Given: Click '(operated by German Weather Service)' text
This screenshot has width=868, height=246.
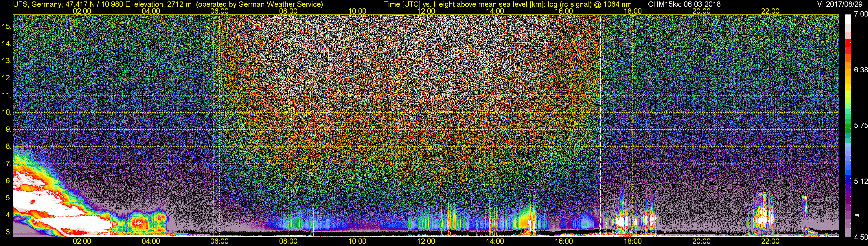Looking at the screenshot, I should 260,4.
